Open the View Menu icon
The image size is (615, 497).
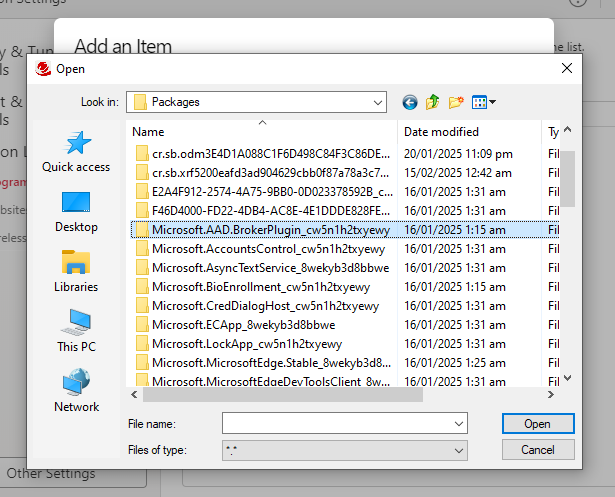479,102
